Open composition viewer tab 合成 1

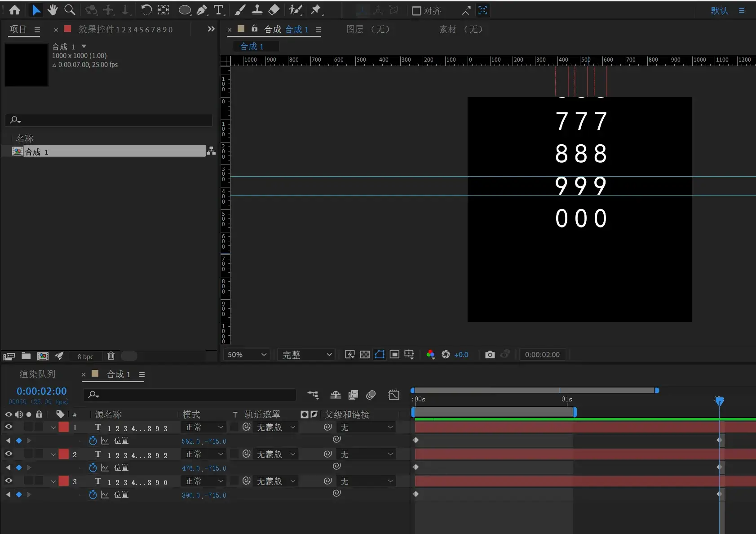(x=286, y=29)
